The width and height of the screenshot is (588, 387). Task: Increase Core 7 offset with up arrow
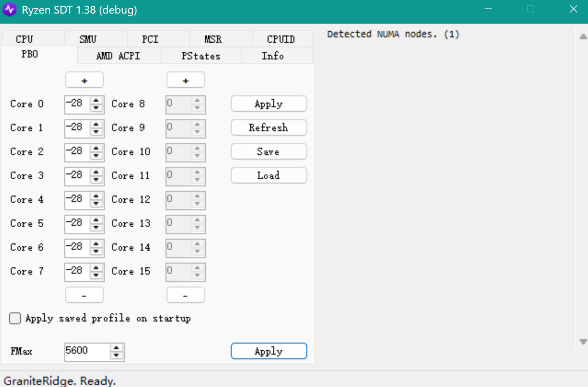click(x=96, y=267)
